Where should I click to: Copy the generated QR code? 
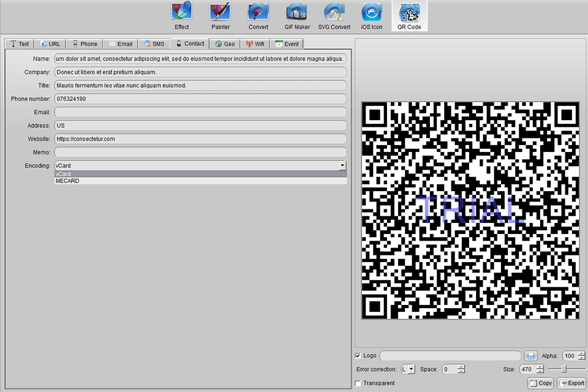540,382
